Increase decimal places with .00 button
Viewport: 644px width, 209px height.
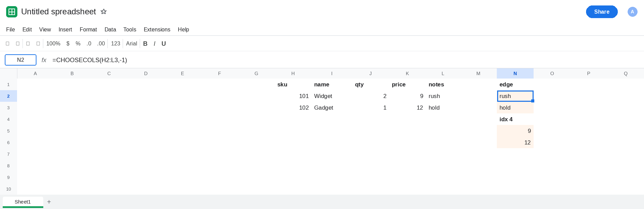[101, 44]
